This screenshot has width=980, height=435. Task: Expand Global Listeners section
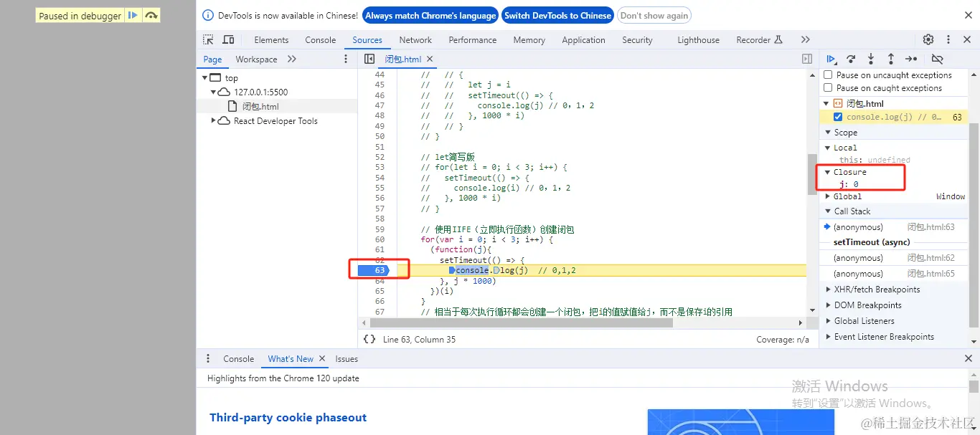coord(828,321)
